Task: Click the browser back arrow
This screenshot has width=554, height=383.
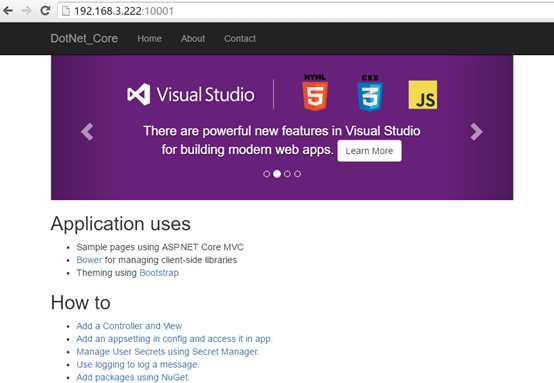Action: pos(8,11)
